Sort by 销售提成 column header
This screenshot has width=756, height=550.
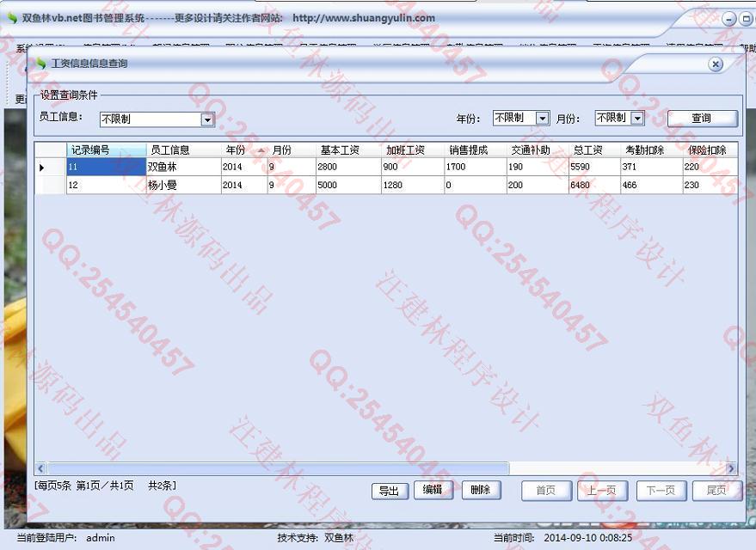476,150
